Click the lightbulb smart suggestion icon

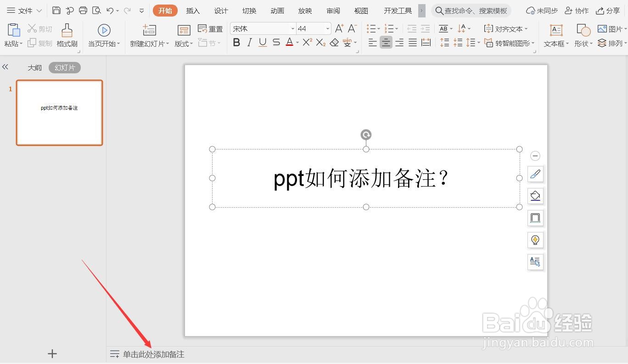(x=535, y=240)
